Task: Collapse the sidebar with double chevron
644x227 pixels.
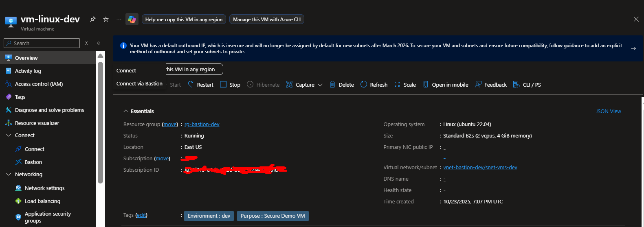Action: click(99, 43)
